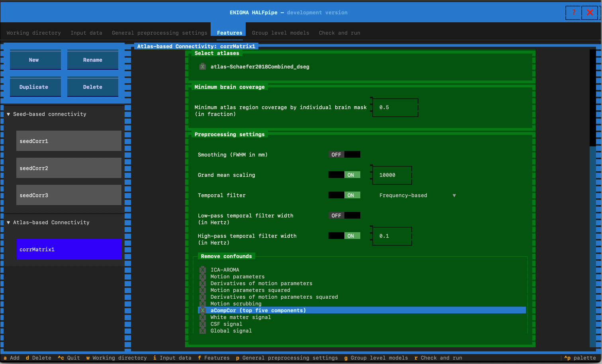
Task: Click the New feature button
Action: (x=35, y=60)
